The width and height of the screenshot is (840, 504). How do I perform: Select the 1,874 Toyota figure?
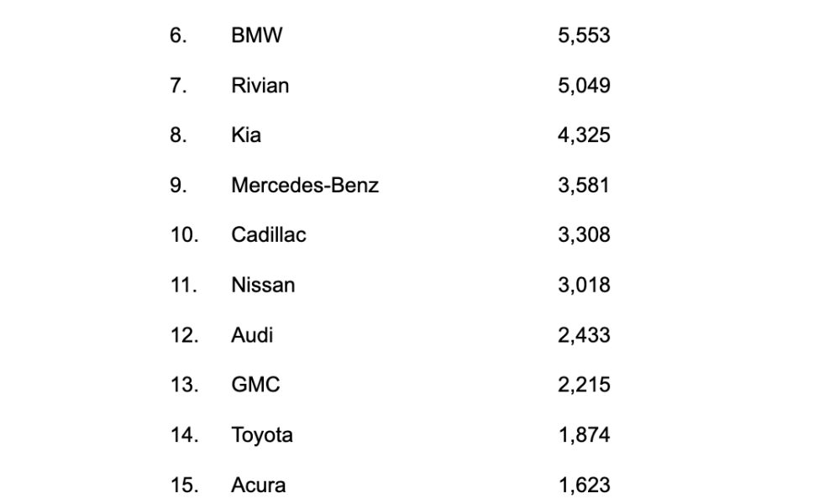(x=585, y=435)
